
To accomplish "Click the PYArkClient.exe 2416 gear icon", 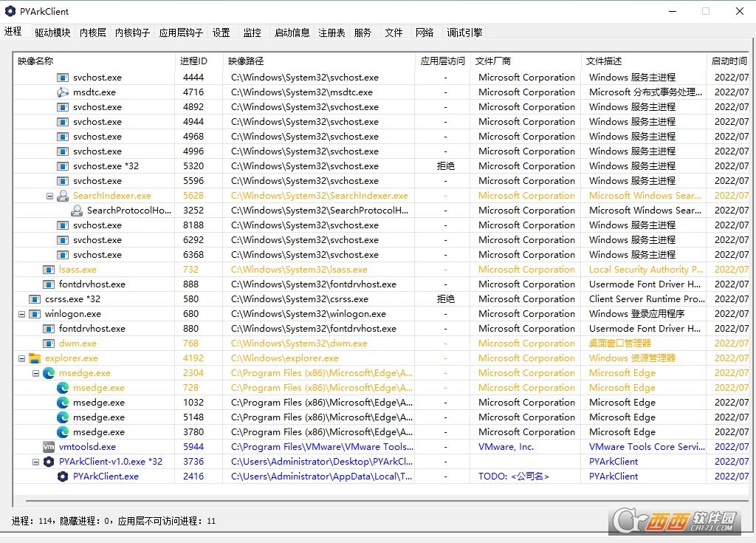I will pos(63,477).
